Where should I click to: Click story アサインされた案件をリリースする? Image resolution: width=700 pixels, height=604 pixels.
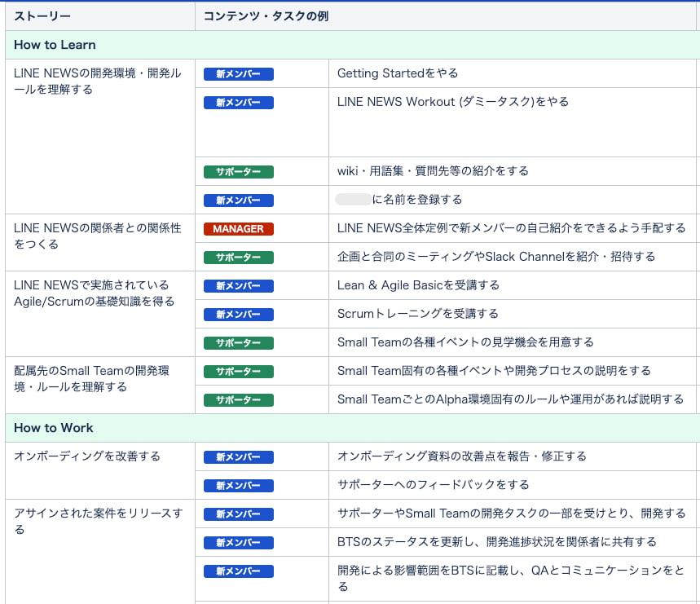click(99, 521)
